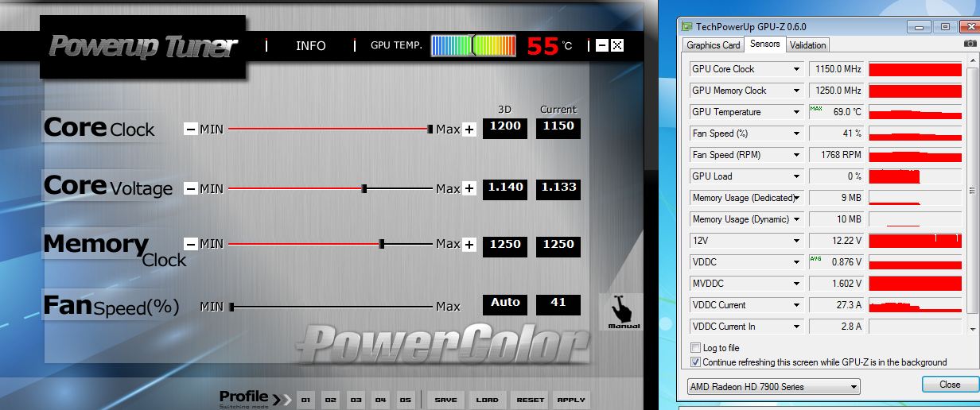Click the GPU Core Clock 1150.0 MHz reading
The height and width of the screenshot is (410, 980).
tap(836, 69)
